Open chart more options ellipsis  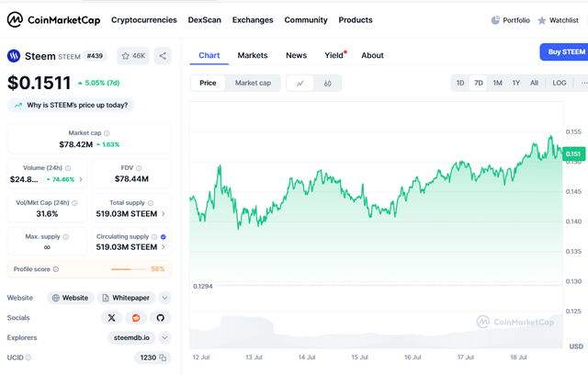584,83
